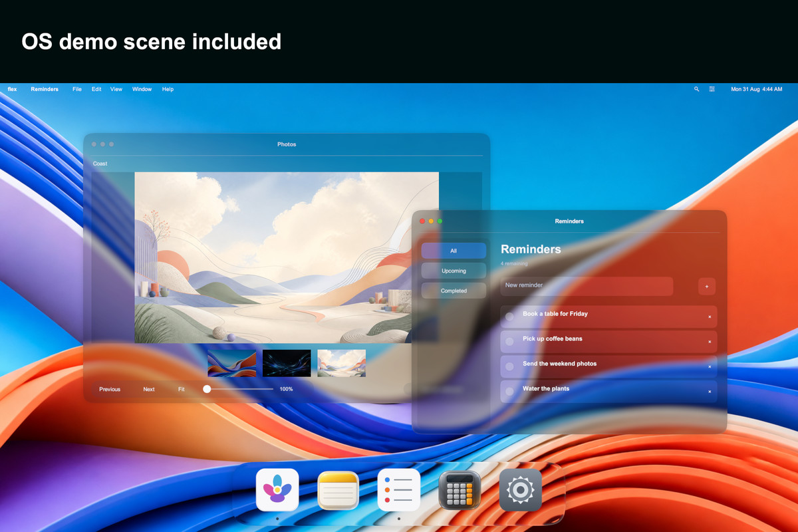This screenshot has height=532, width=798.
Task: Click the search magnifier in the menu bar
Action: 696,89
